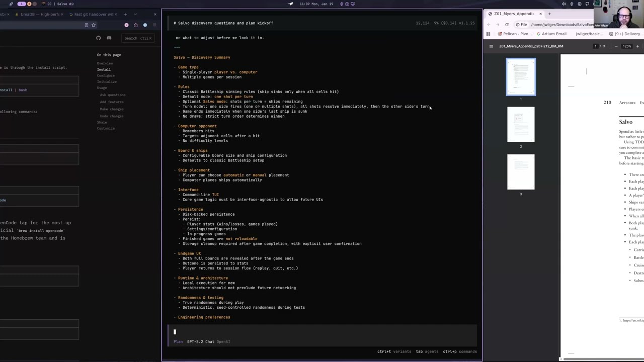Screen dimensions: 644x362
Task: Go to Install in On this page list
Action: click(104, 69)
